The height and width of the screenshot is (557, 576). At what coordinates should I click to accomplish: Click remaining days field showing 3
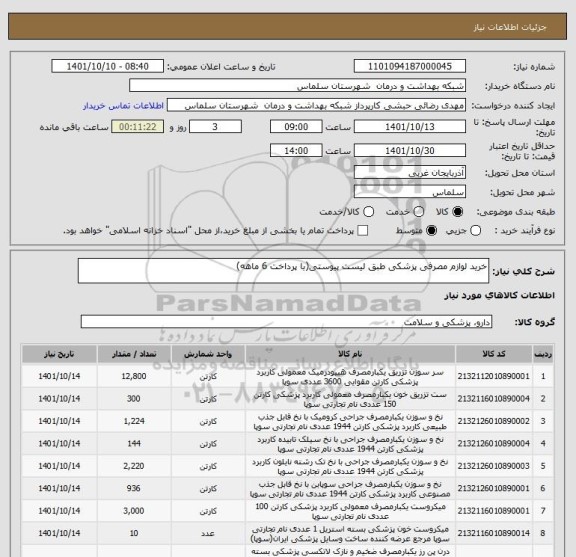215,127
